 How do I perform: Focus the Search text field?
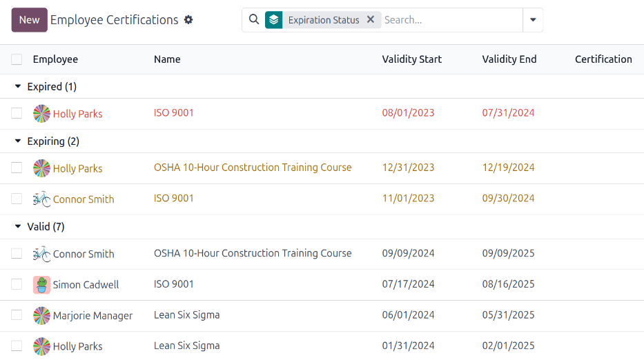point(449,20)
